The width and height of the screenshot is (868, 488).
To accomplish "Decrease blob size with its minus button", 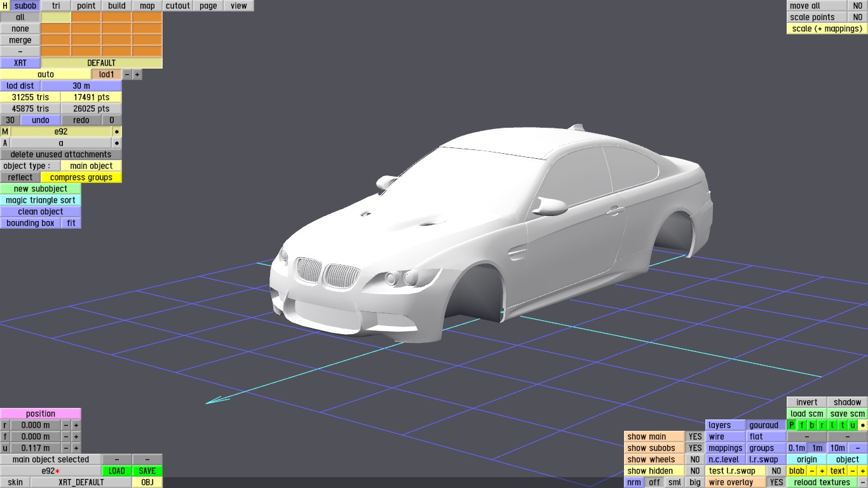I will click(812, 471).
